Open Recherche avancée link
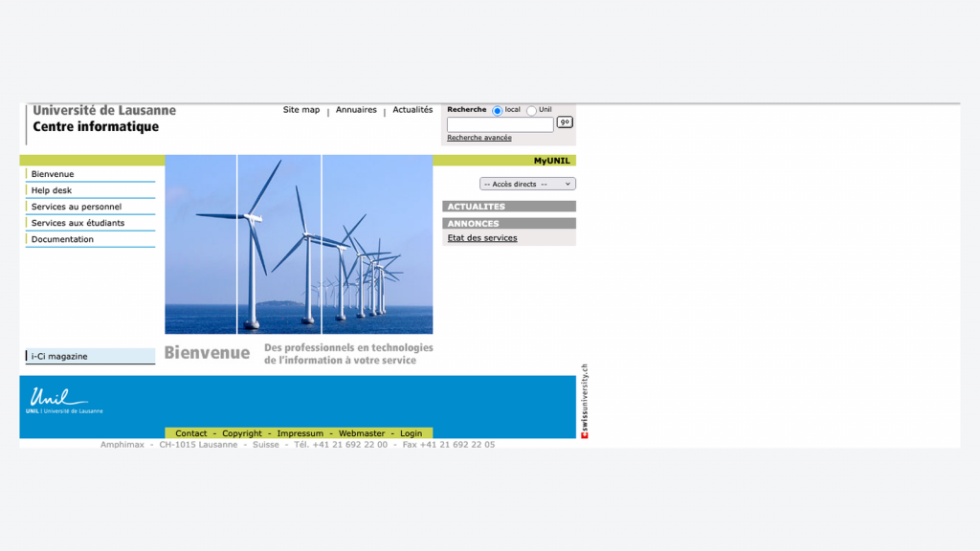 point(479,138)
